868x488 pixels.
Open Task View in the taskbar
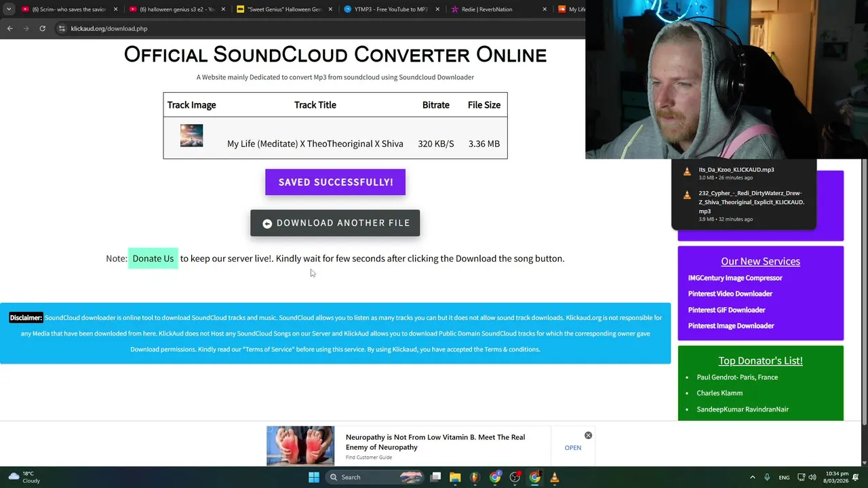pyautogui.click(x=436, y=477)
